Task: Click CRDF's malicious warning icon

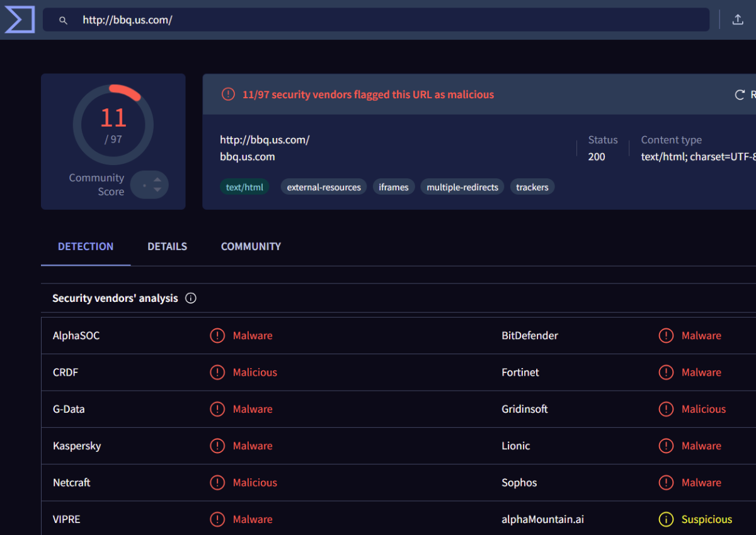Action: [217, 372]
